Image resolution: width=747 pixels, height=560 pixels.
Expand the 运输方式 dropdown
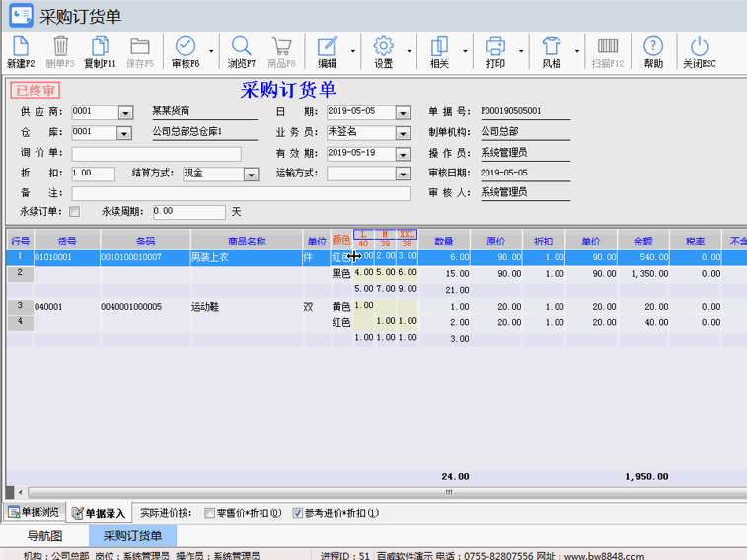(x=402, y=174)
